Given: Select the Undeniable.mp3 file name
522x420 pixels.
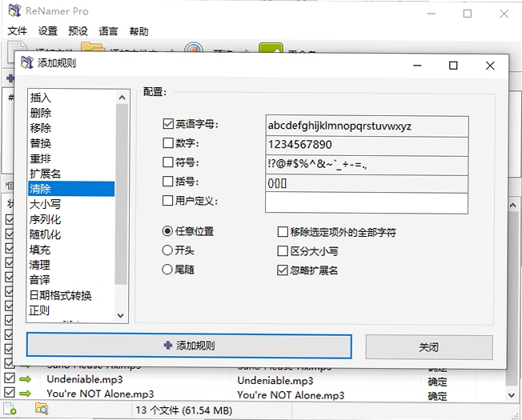Looking at the screenshot, I should (85, 379).
